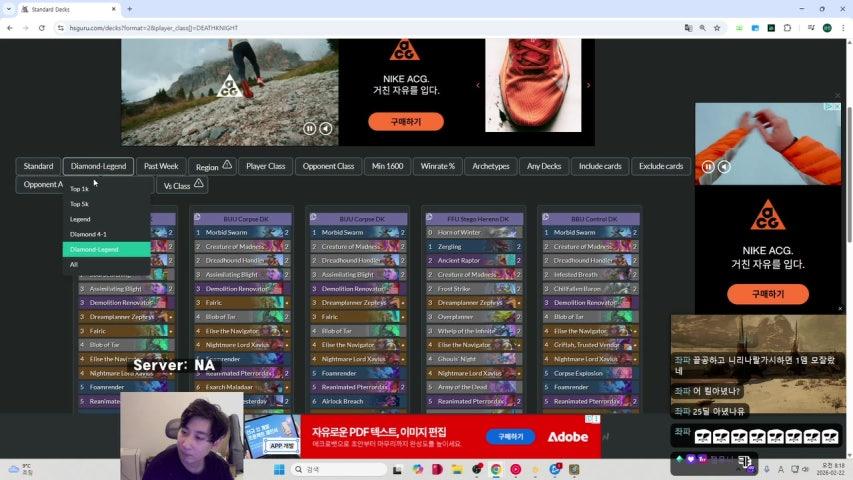853x480 pixels.
Task: Open the Player Class filter
Action: 265,166
